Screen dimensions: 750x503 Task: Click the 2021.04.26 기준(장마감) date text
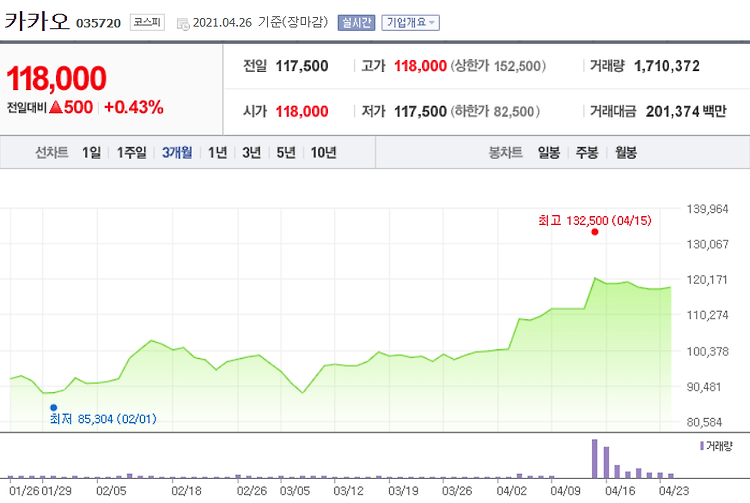click(x=260, y=22)
